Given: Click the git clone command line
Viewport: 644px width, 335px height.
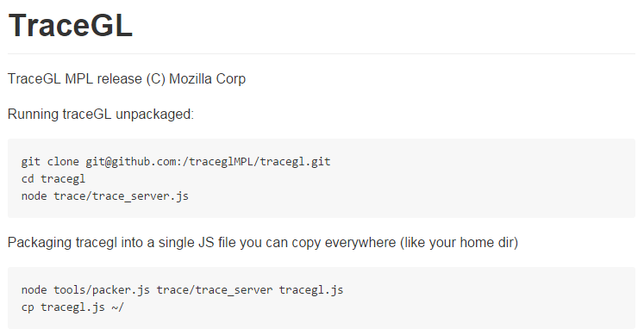Looking at the screenshot, I should tap(176, 162).
